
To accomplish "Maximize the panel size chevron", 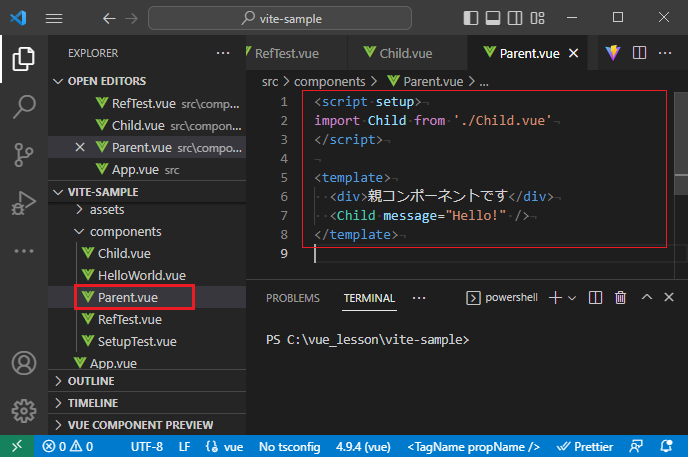I will click(x=647, y=297).
